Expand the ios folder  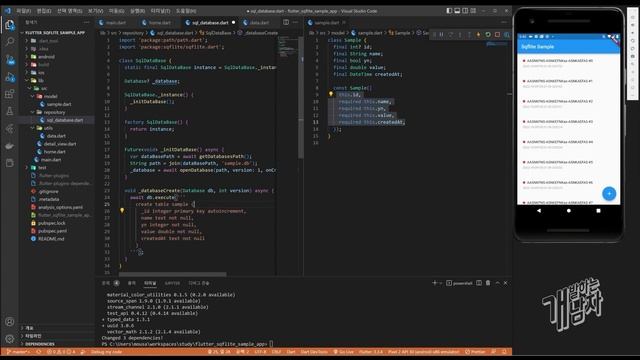coord(41,73)
